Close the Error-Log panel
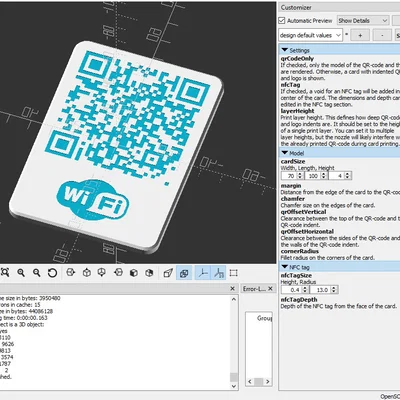 [270, 289]
